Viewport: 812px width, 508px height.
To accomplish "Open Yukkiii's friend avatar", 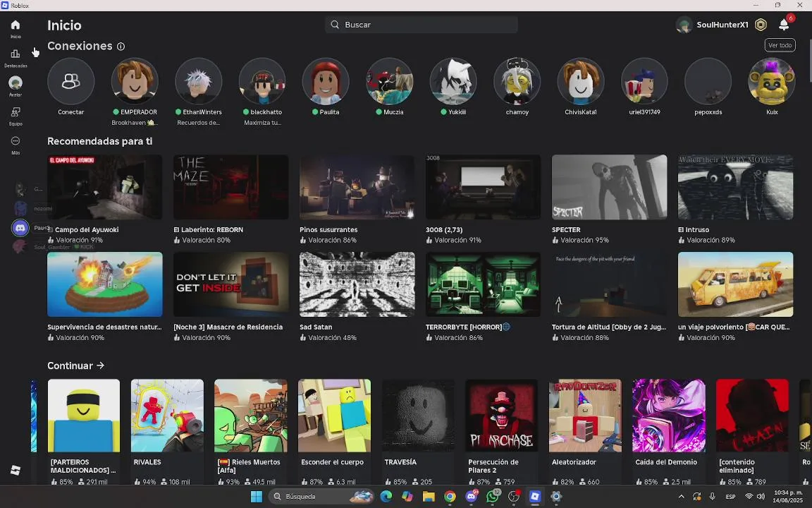I will click(453, 81).
